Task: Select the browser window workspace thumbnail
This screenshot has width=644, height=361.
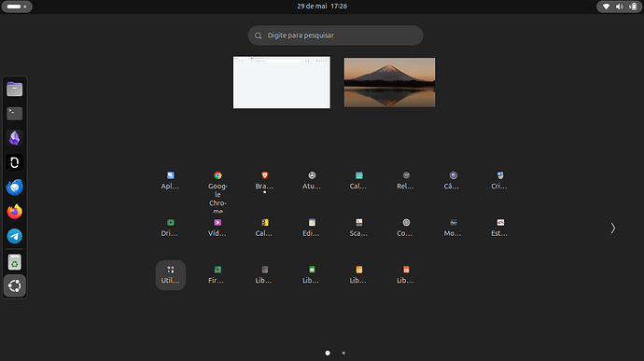Action: point(282,82)
